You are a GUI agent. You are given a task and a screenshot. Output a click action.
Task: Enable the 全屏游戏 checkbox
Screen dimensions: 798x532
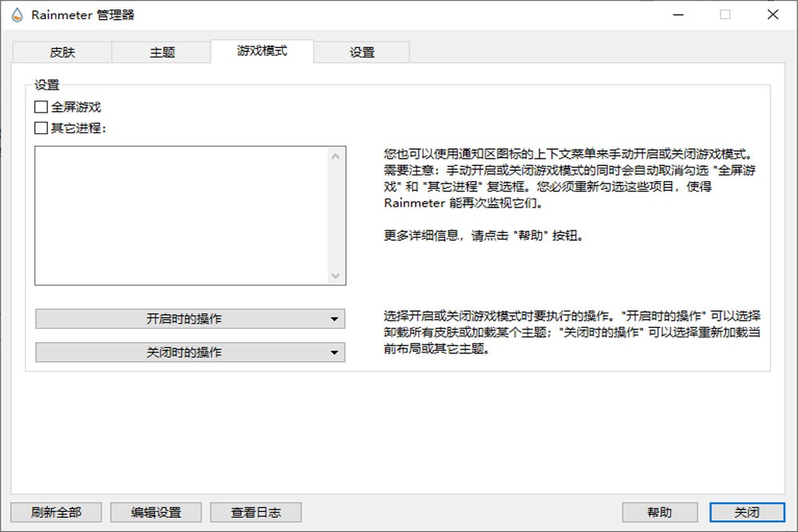click(x=41, y=107)
